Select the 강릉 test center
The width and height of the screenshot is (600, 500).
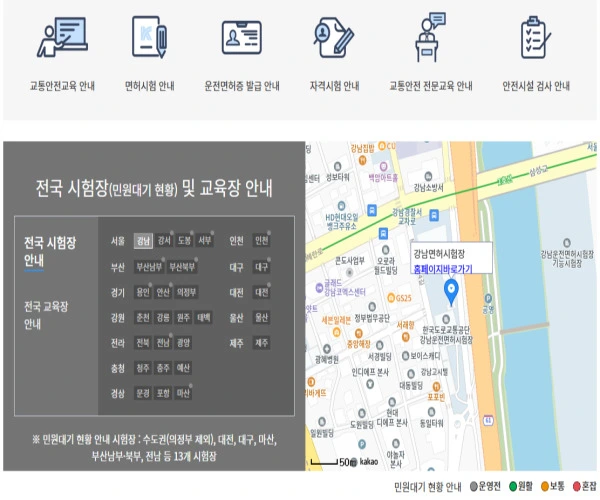tap(163, 317)
